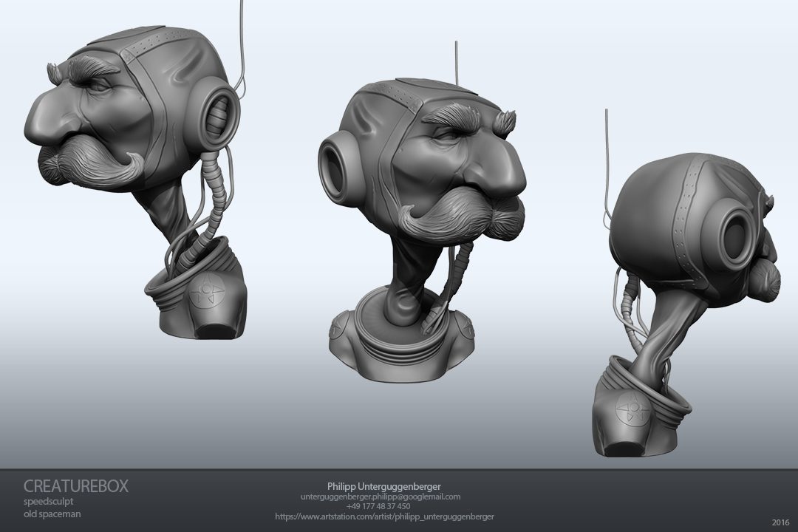This screenshot has width=798, height=532.
Task: Click the untergugenberger.philipp@googlemail.com email address
Action: coord(381,497)
